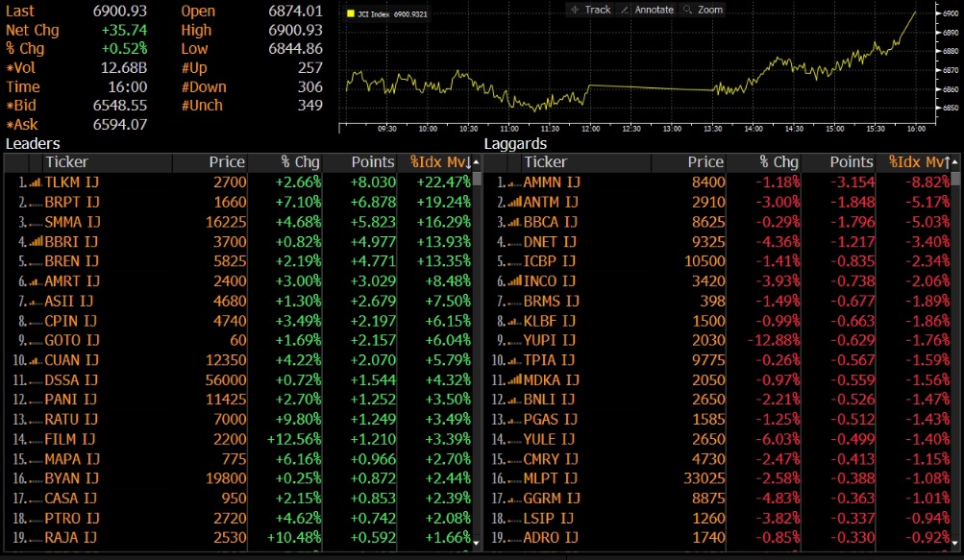964x560 pixels.
Task: Select the ICBP IJ ticker
Action: pos(550,261)
